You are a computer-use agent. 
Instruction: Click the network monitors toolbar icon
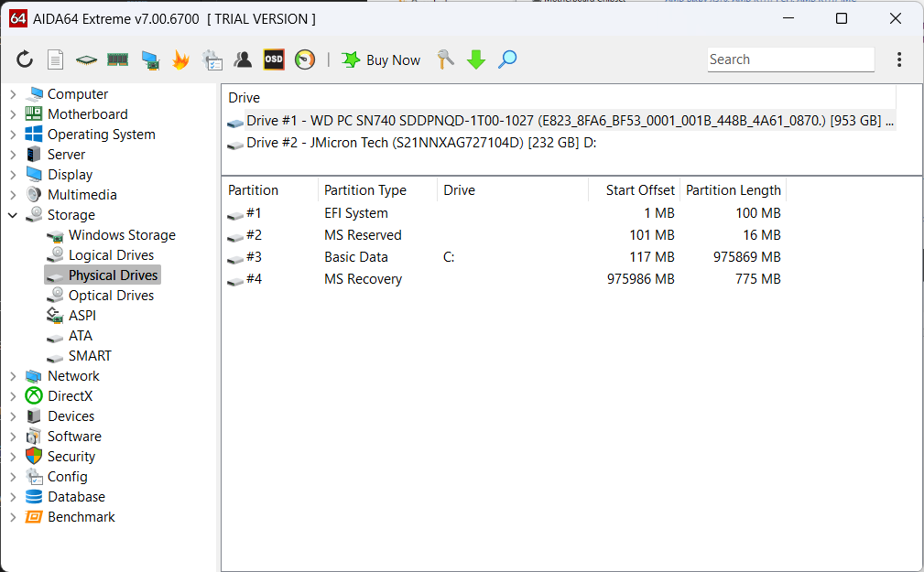tap(150, 60)
